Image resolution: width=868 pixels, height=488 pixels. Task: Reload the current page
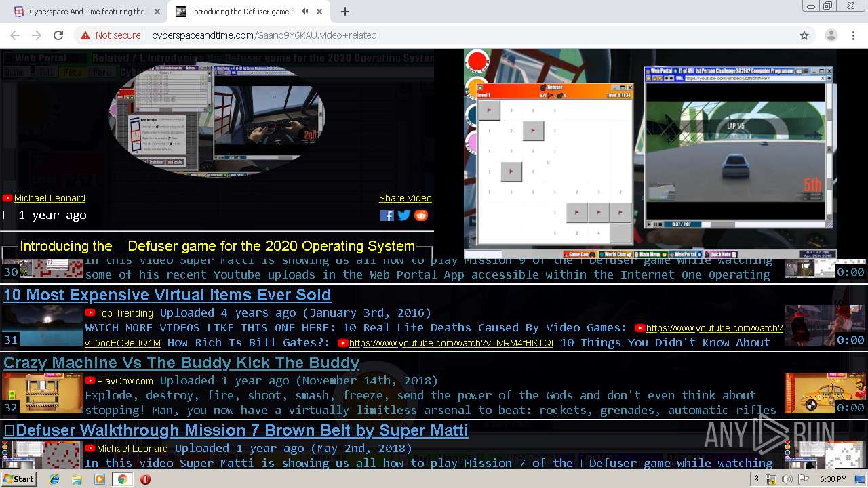[x=58, y=35]
